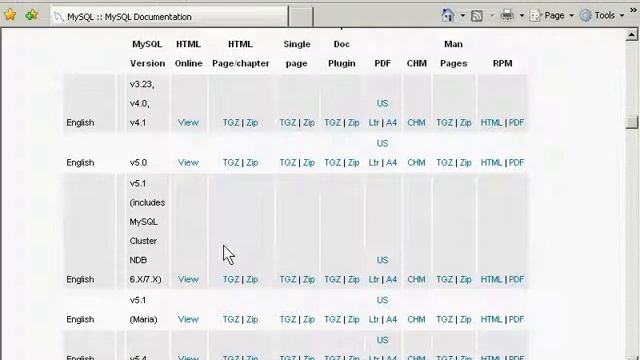This screenshot has width=640, height=360.
Task: Download Single page Zip for NDB 6.X/7.X
Action: [x=309, y=279]
